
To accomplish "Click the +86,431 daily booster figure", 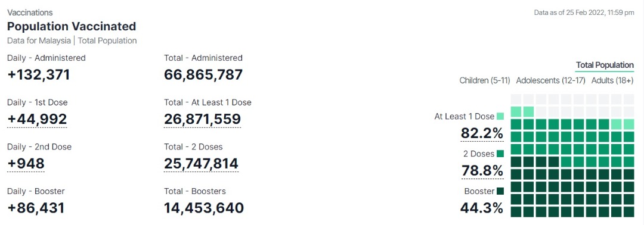I will tap(36, 208).
